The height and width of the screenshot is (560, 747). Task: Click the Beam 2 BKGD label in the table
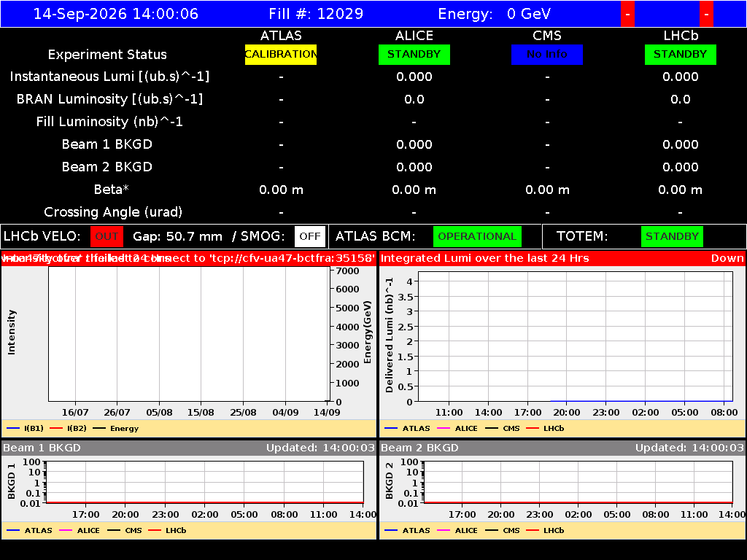tap(107, 167)
